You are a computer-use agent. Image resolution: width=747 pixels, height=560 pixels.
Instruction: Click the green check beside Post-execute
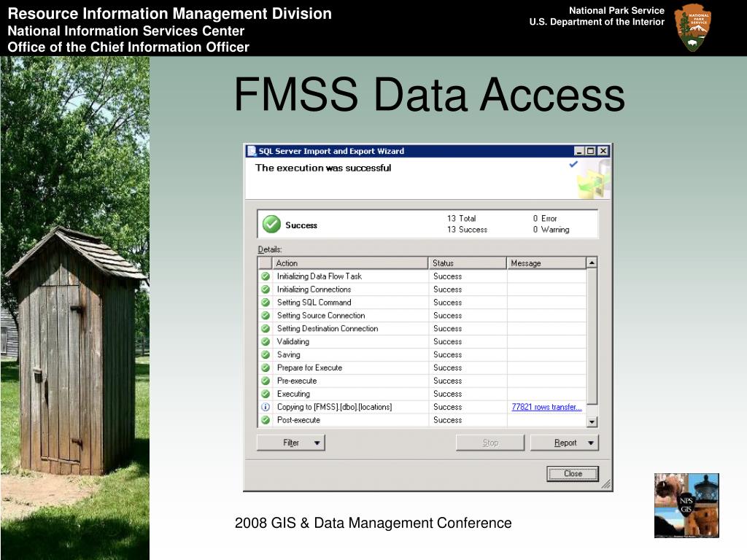266,420
